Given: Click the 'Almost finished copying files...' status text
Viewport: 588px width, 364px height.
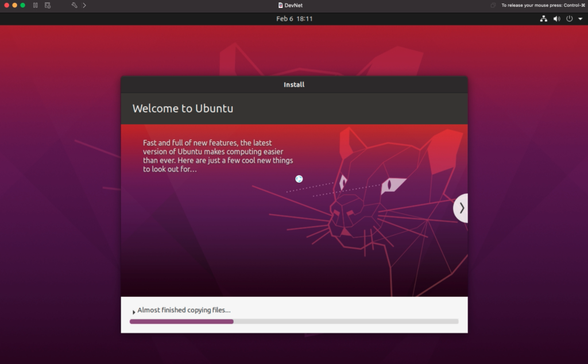Looking at the screenshot, I should (184, 310).
